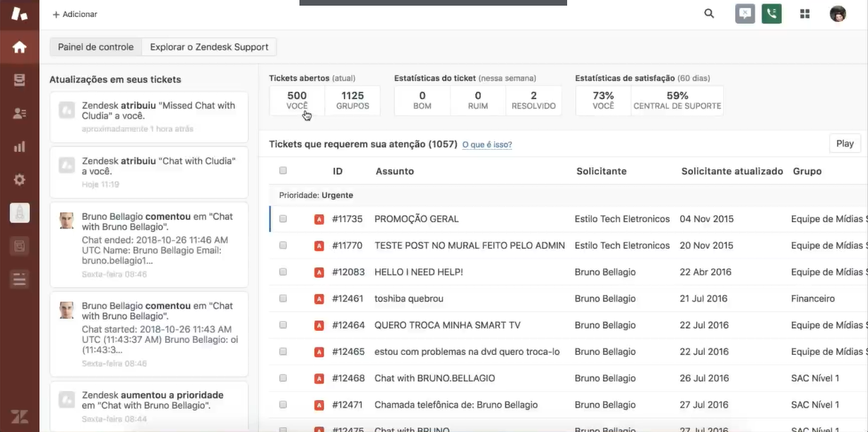868x432 pixels.
Task: Check the box for ticket #12465
Action: pos(283,352)
